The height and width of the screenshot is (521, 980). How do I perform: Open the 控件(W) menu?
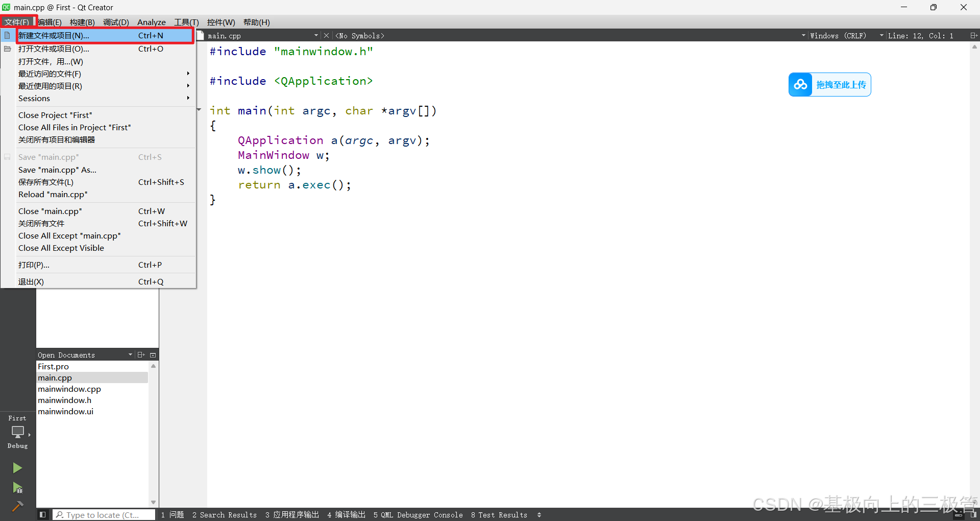(x=221, y=22)
